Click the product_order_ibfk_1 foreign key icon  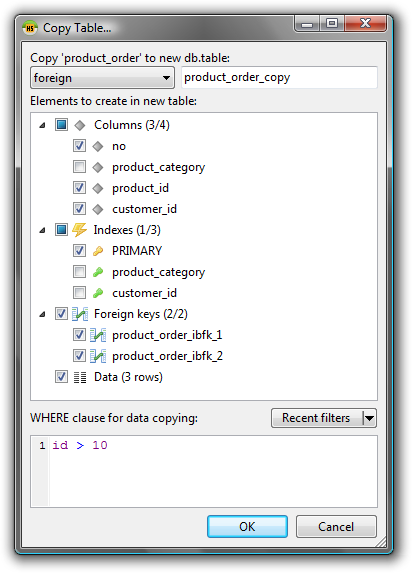pyautogui.click(x=98, y=335)
